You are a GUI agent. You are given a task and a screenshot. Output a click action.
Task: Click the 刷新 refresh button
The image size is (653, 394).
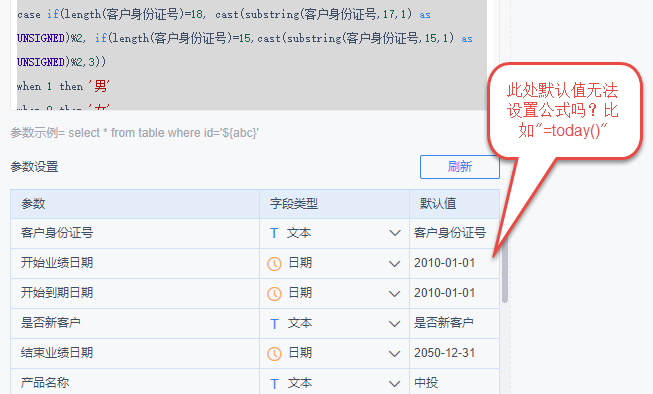(x=460, y=167)
